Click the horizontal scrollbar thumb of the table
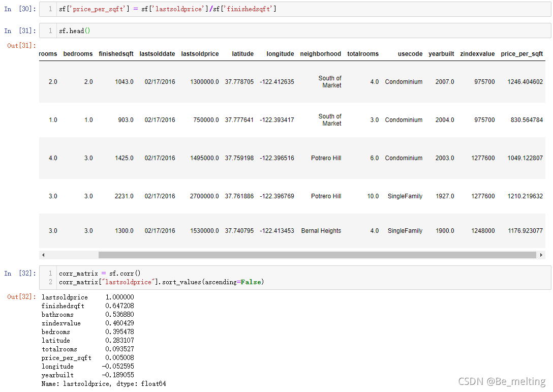Image resolution: width=553 pixels, height=392 pixels. (x=317, y=255)
